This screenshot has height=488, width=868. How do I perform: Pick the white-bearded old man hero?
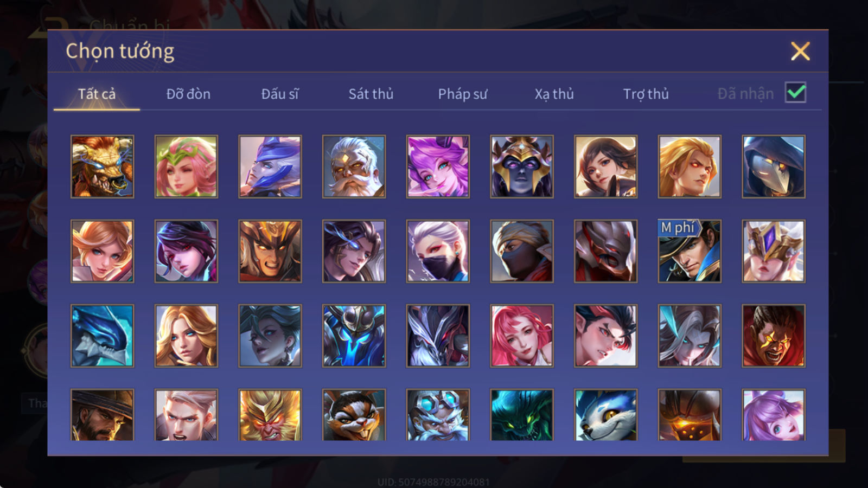354,166
